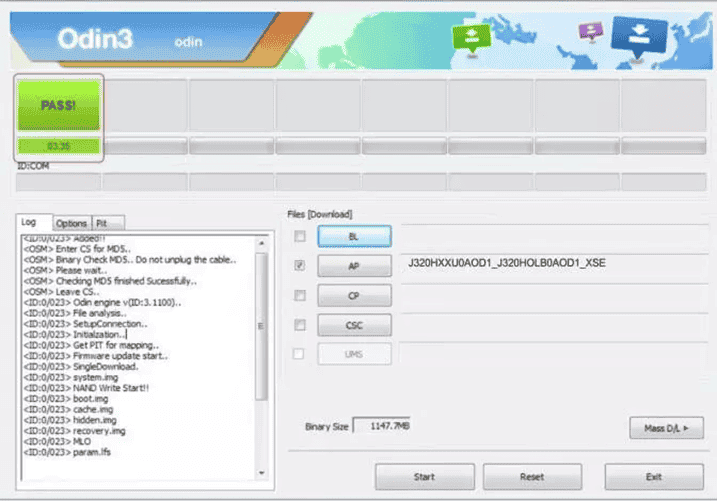
Task: Uncheck the AP file checkbox
Action: pos(299,266)
